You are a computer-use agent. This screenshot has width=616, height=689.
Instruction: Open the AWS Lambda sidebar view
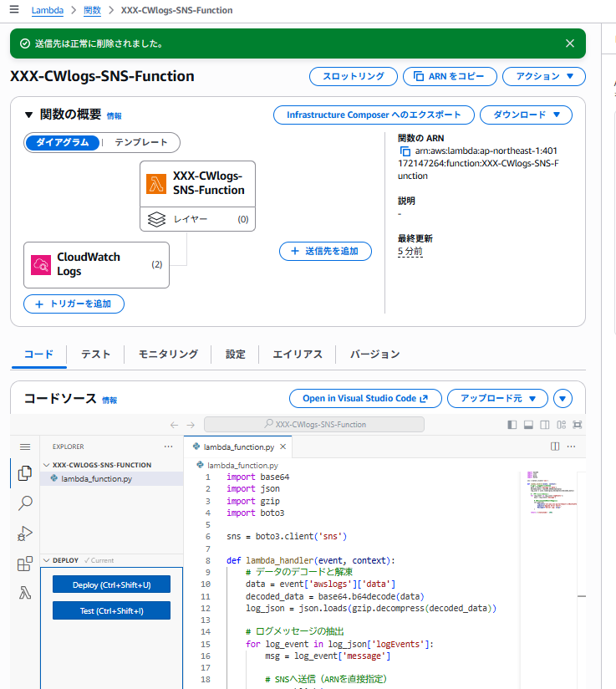(x=25, y=593)
